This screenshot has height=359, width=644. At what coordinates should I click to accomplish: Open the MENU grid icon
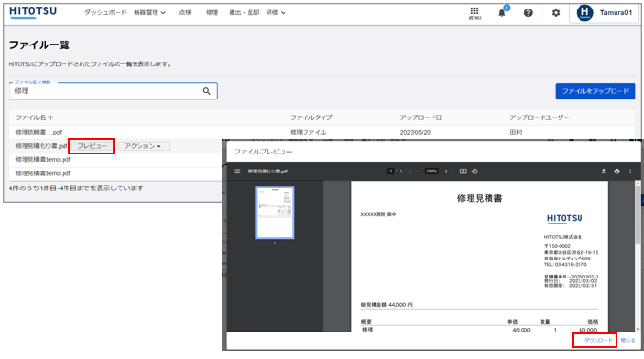[x=474, y=13]
